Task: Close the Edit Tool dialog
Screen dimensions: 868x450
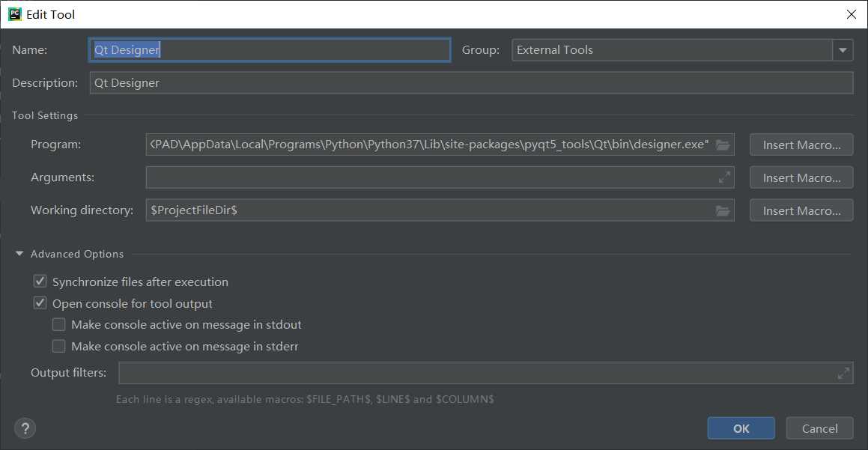Action: click(852, 14)
